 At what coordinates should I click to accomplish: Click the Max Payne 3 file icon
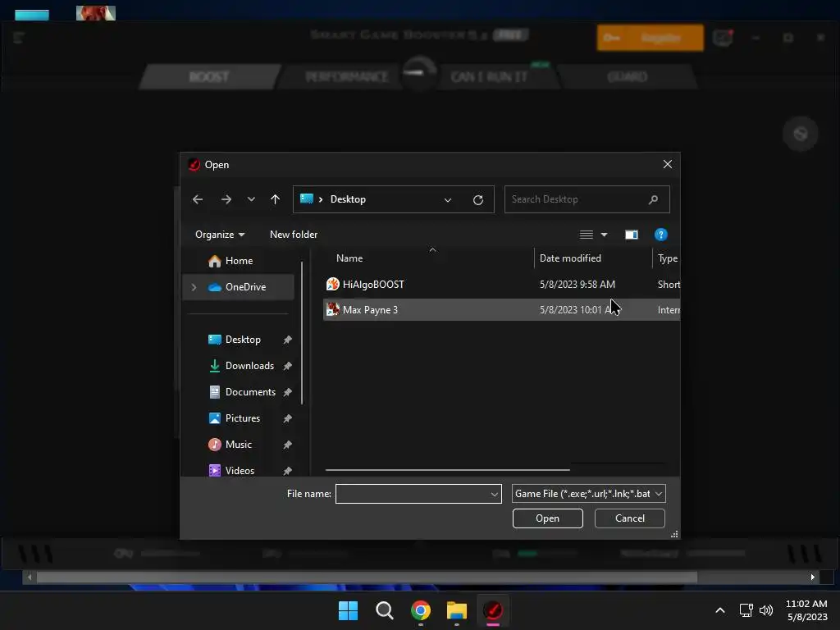333,309
